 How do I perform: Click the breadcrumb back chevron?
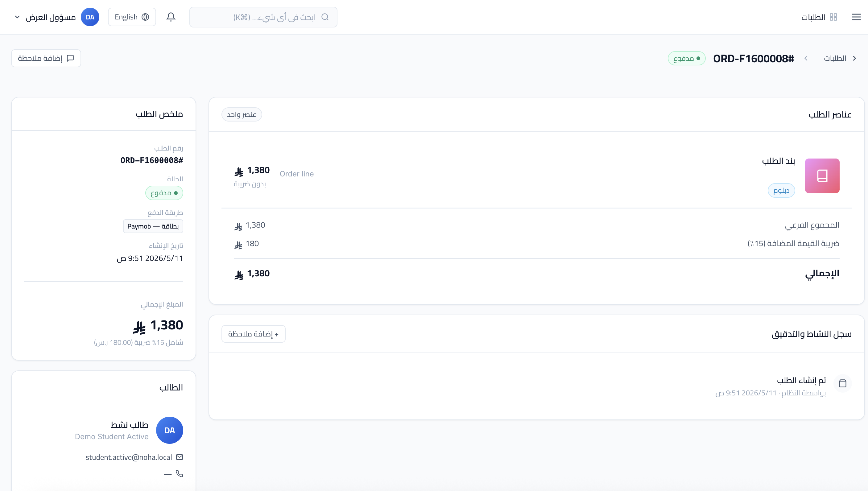pos(854,58)
